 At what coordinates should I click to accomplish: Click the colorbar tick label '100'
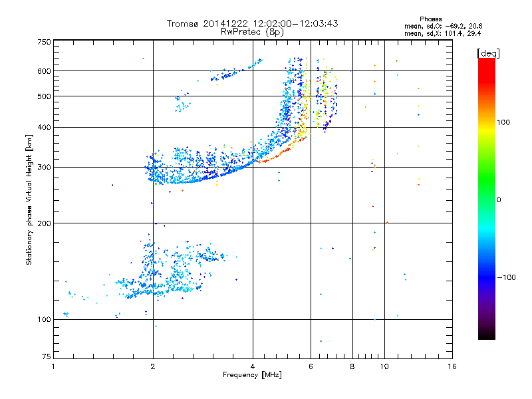tap(503, 122)
